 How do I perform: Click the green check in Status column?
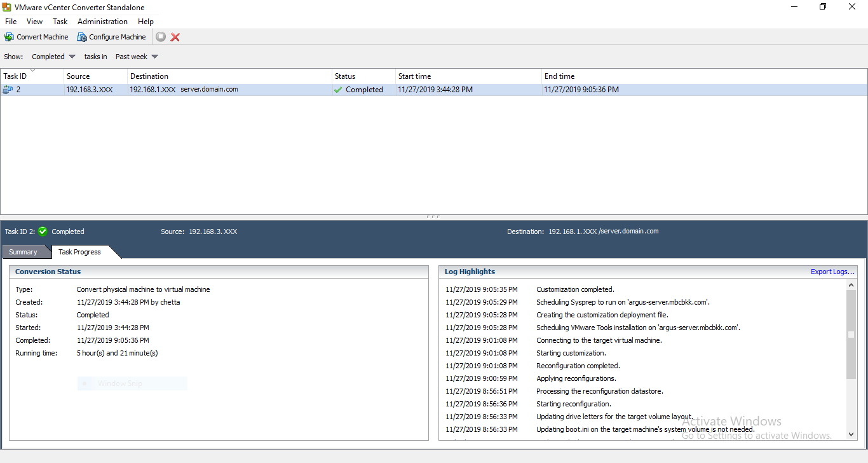[338, 90]
